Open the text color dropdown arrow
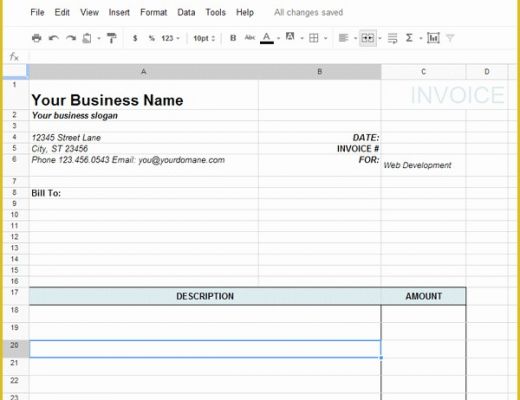Image resolution: width=520 pixels, height=400 pixels. click(x=278, y=38)
